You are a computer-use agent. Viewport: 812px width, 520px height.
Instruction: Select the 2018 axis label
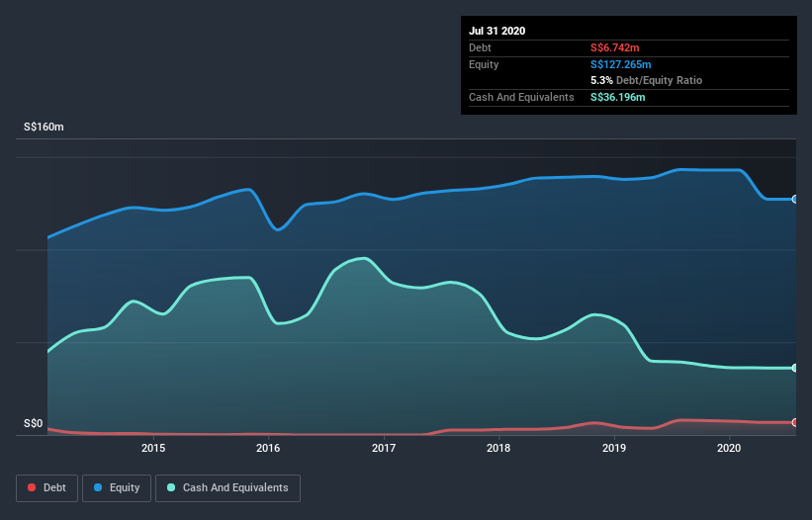point(498,448)
